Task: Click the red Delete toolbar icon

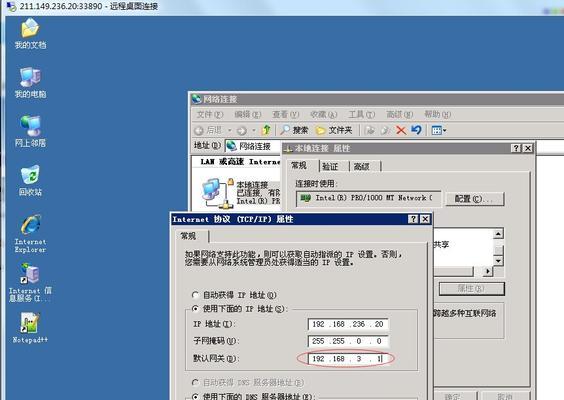Action: (401, 130)
